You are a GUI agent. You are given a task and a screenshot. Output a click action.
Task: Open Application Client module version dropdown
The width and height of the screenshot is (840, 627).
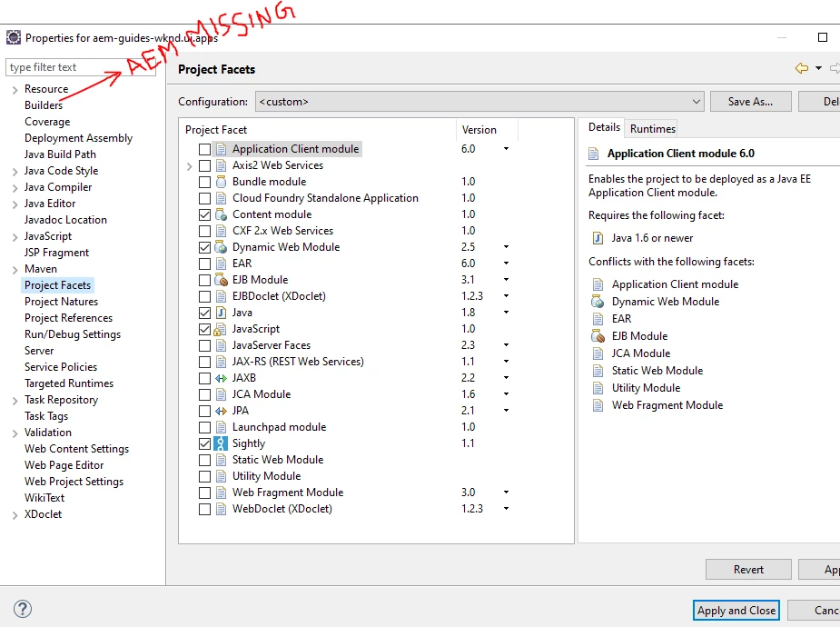tap(506, 149)
